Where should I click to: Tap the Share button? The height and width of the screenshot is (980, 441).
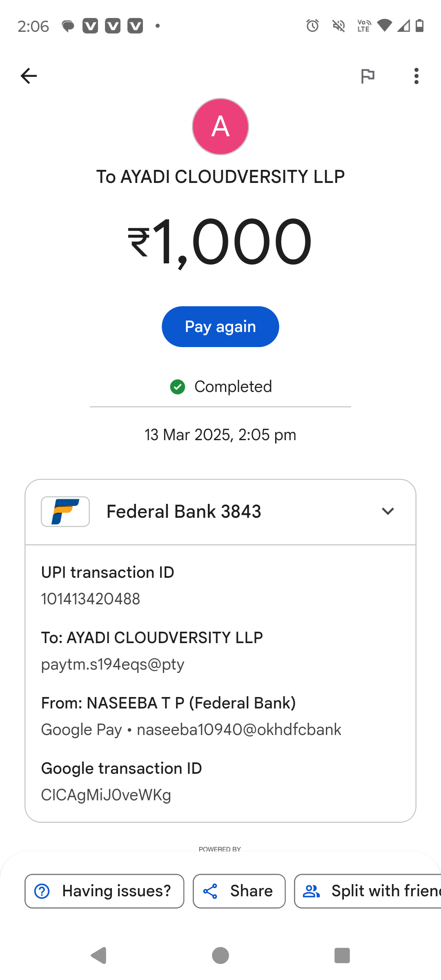(x=239, y=891)
